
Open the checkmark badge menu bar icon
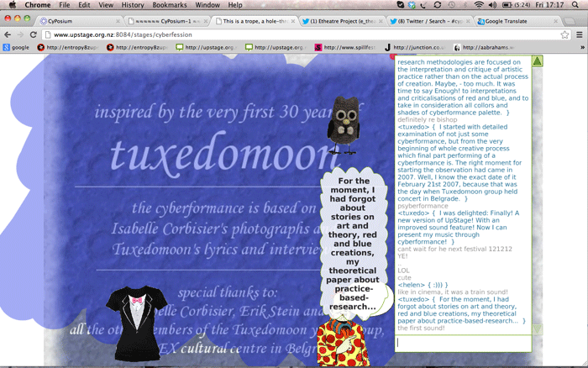tap(400, 5)
